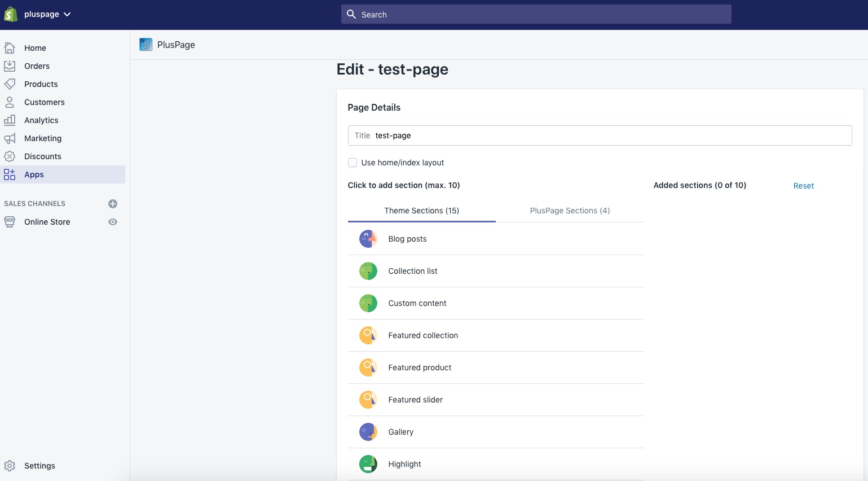
Task: Open Settings from the sidebar
Action: (x=39, y=466)
